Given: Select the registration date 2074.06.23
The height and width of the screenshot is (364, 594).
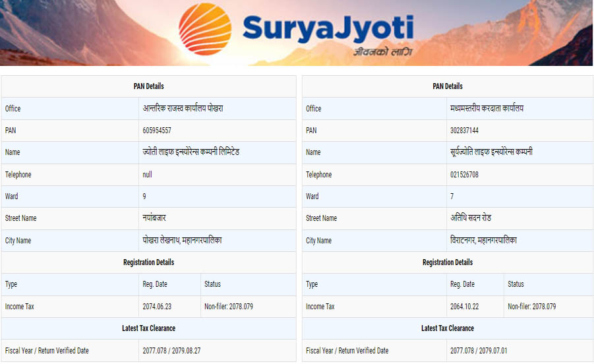Looking at the screenshot, I should (158, 307).
